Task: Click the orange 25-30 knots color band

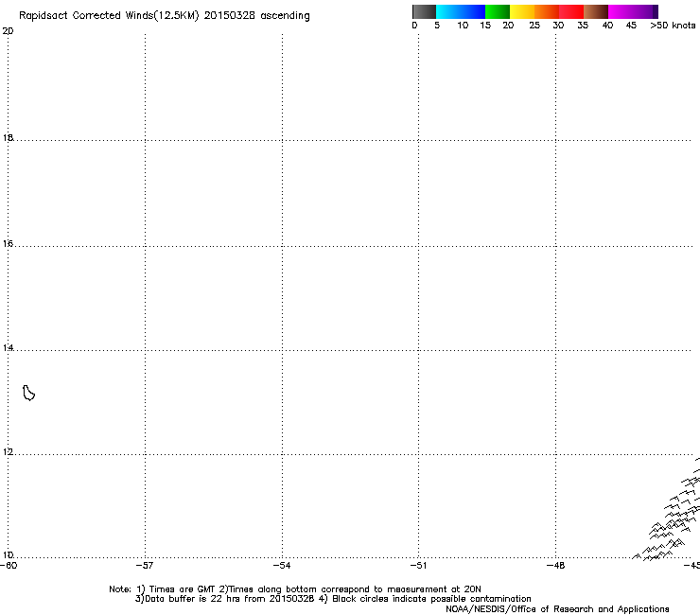Action: tap(547, 11)
